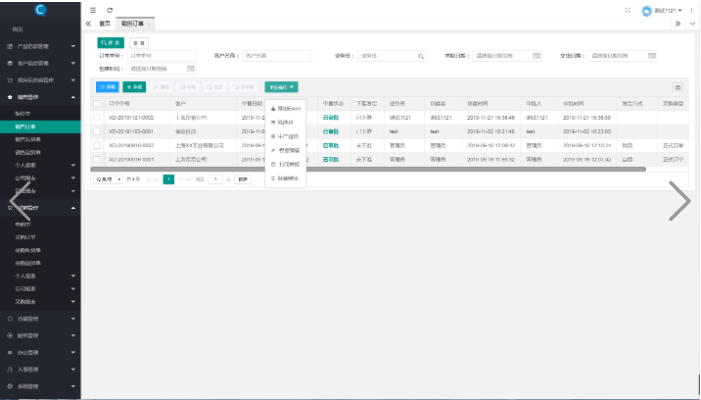The width and height of the screenshot is (701, 400).
Task: Click the blue 详情 details button
Action: (107, 87)
